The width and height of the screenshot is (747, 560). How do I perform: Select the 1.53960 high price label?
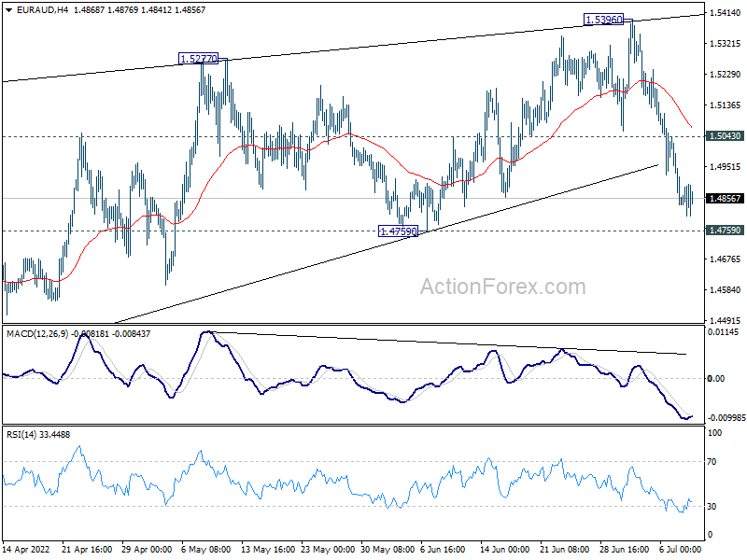603,20
